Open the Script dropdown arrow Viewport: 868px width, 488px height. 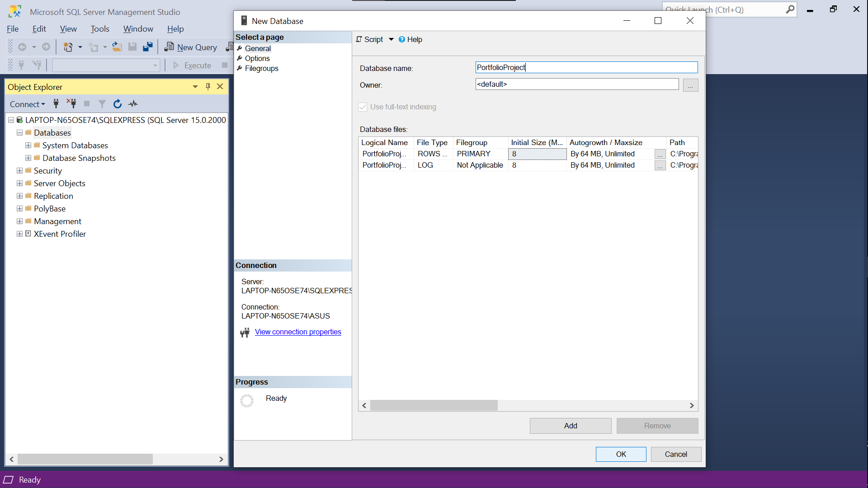point(391,40)
